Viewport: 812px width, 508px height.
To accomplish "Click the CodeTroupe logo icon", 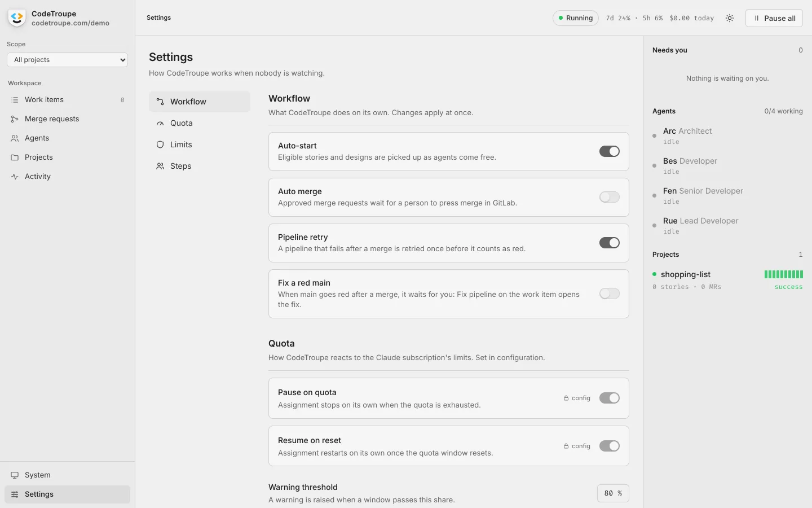I will 17,18.
